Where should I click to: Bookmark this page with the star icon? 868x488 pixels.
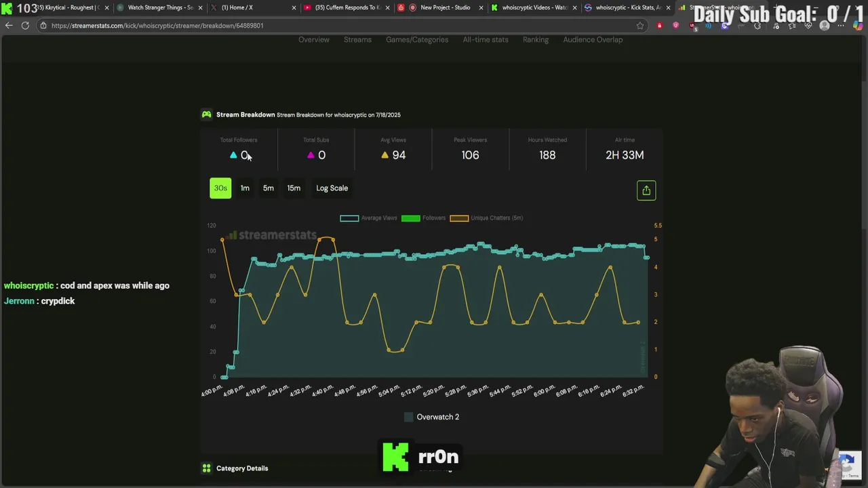639,26
